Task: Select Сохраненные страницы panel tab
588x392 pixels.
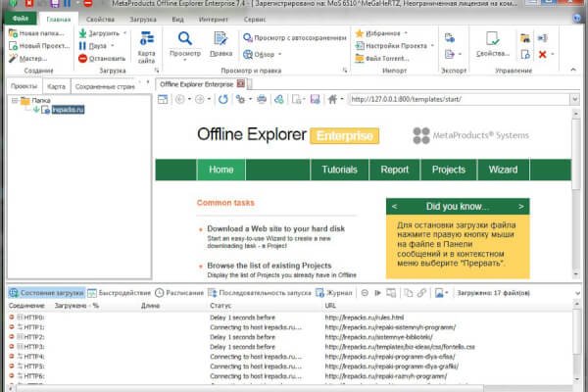Action: point(105,86)
